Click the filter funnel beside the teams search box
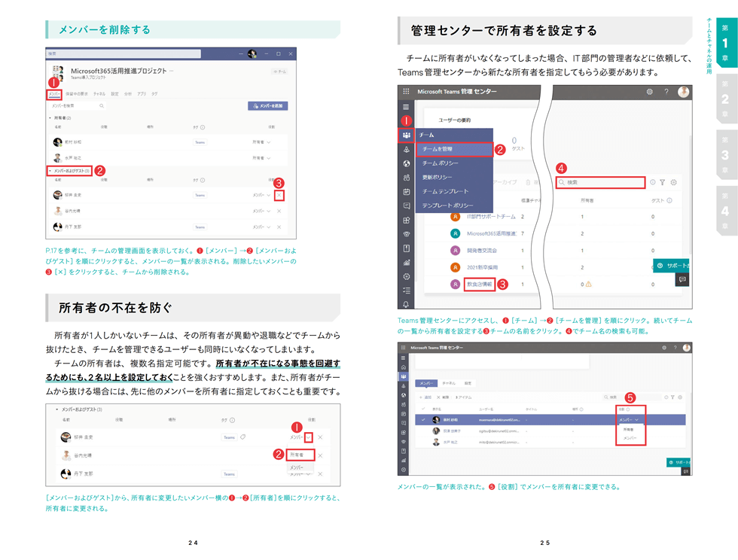The height and width of the screenshot is (560, 738). [x=662, y=182]
